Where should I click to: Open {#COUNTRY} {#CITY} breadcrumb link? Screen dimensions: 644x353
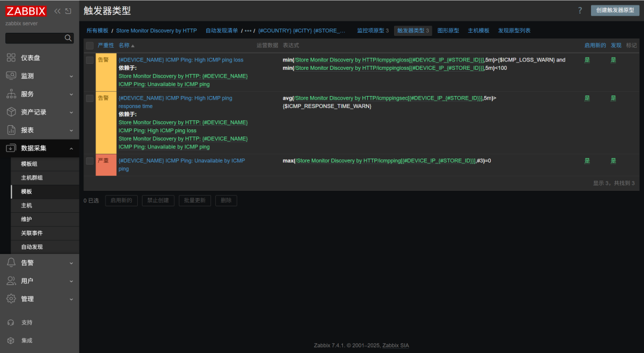[302, 31]
